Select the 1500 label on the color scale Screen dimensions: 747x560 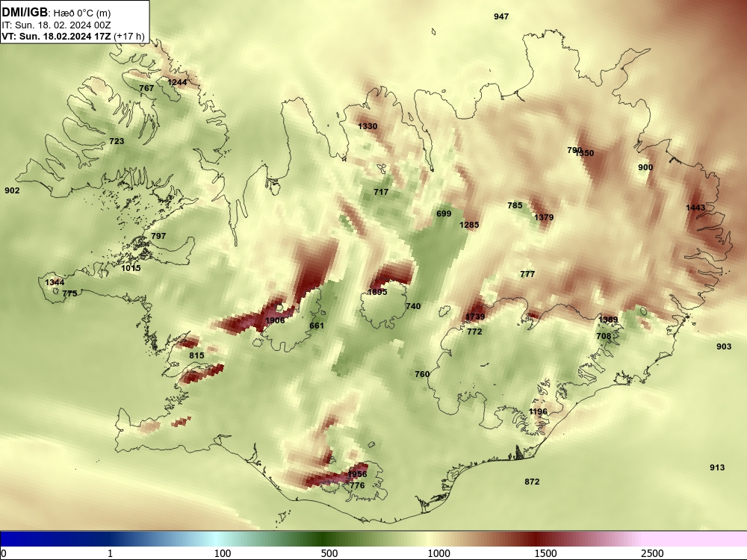click(545, 553)
